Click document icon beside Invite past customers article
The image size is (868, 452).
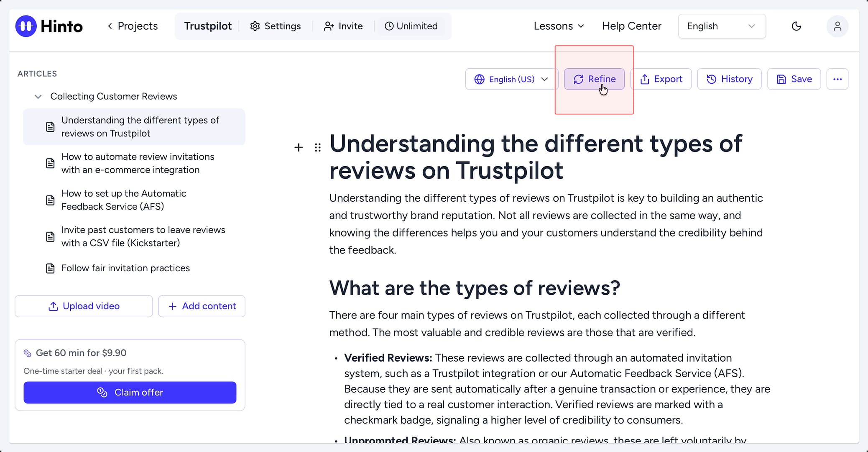50,236
